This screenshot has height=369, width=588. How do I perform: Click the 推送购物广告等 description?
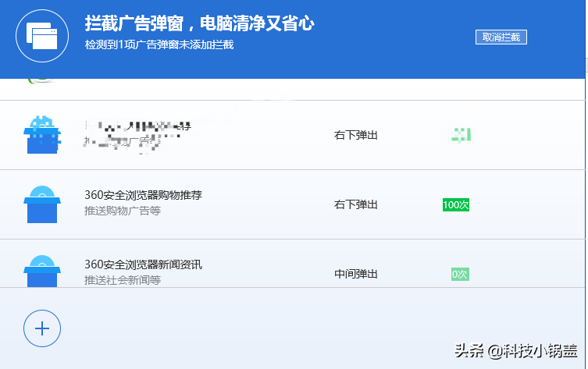point(123,211)
